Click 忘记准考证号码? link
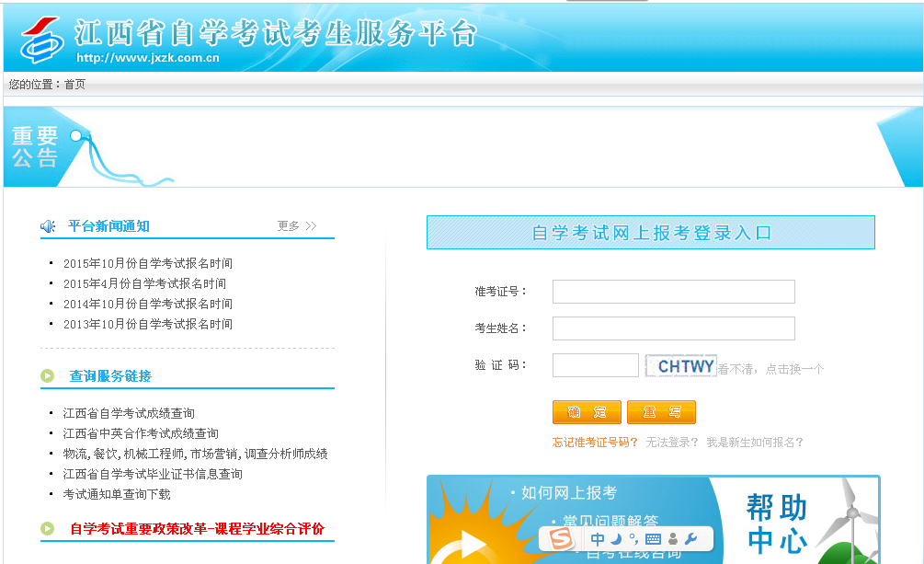Viewport: 924px width, 564px height. point(595,443)
